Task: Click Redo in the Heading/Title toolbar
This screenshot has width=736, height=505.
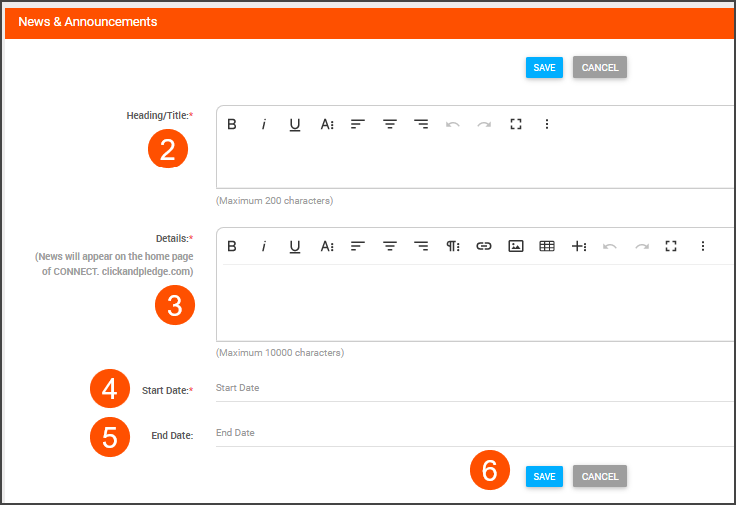Action: [x=484, y=124]
